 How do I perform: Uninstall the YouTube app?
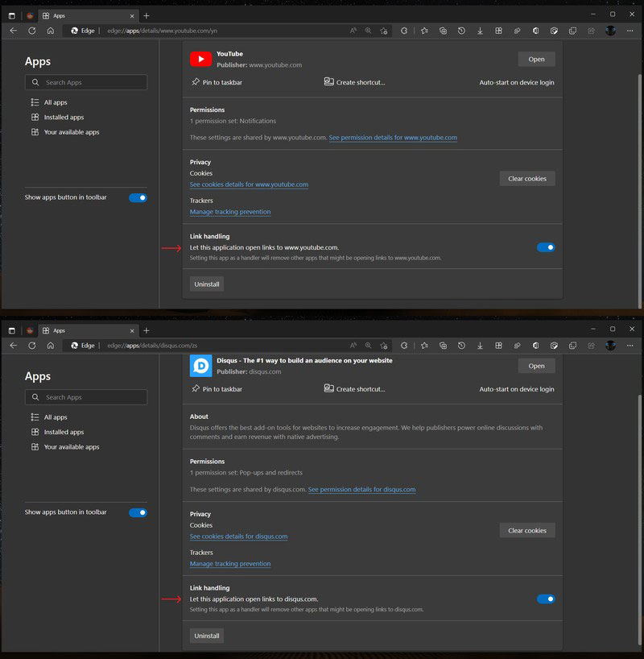point(207,284)
